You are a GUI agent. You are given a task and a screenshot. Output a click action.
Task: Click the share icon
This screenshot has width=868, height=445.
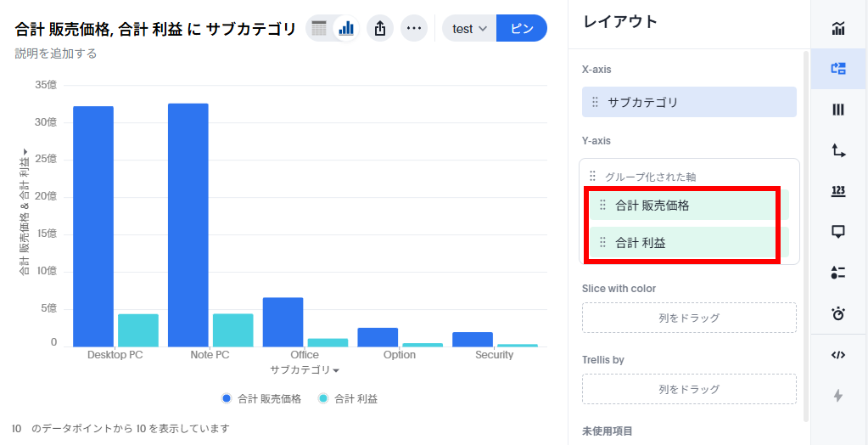coord(380,28)
